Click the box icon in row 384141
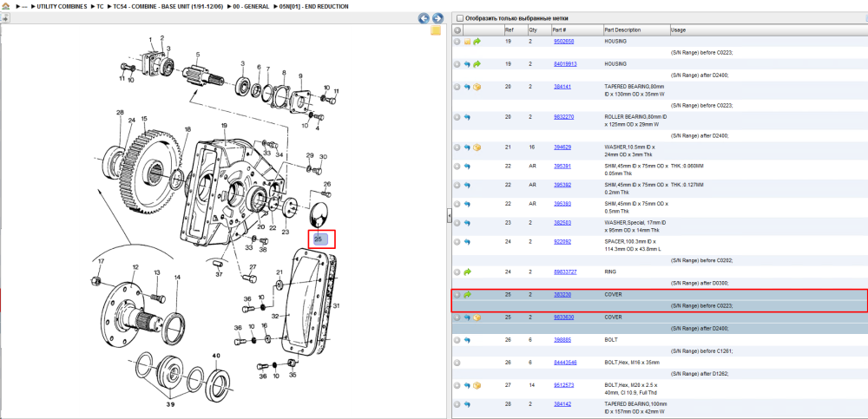This screenshot has width=868, height=419. coord(477,87)
